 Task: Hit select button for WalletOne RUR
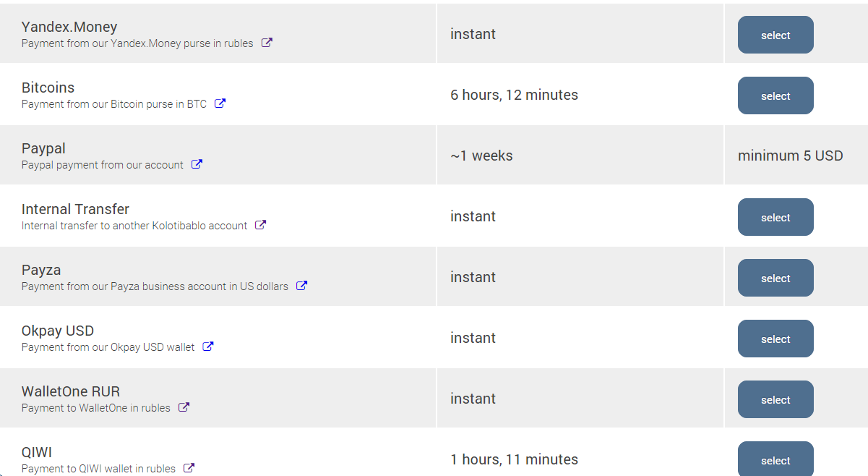(x=775, y=399)
